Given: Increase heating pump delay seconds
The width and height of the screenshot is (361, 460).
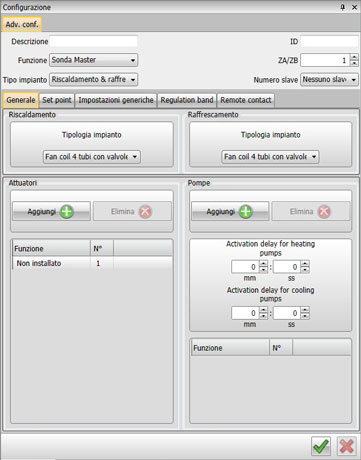Looking at the screenshot, I should (305, 264).
